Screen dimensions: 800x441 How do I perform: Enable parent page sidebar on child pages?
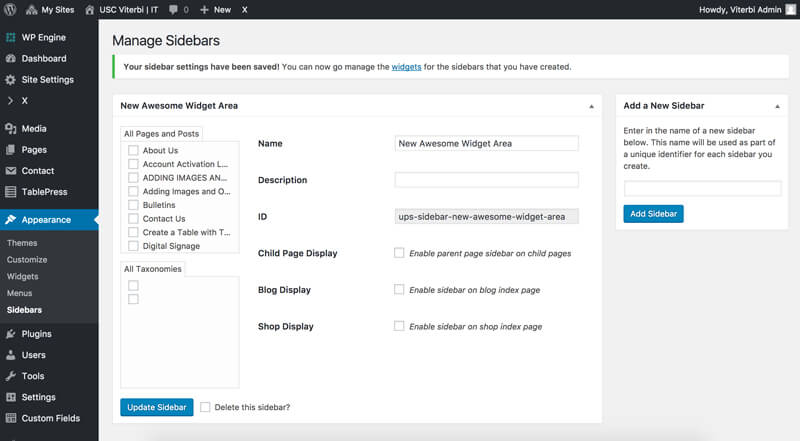tap(399, 253)
